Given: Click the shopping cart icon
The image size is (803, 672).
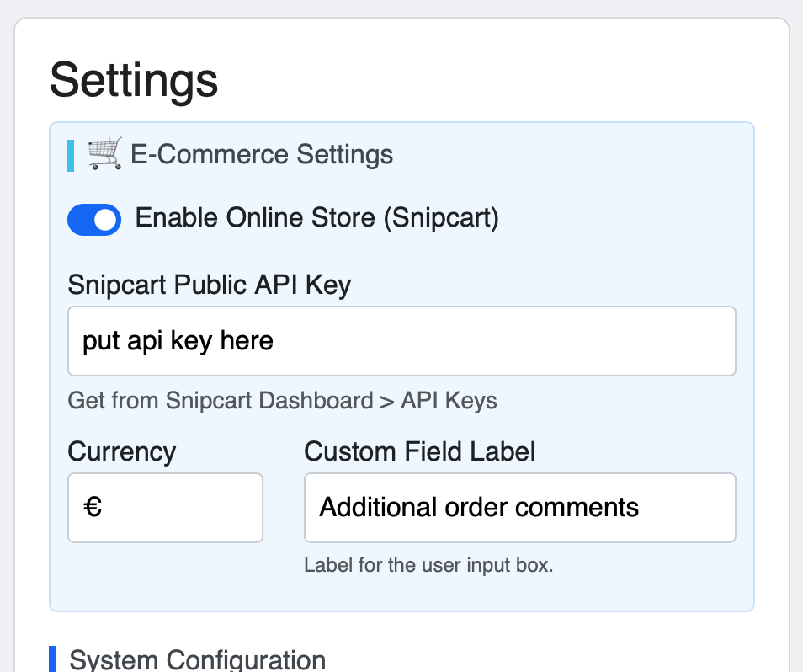Looking at the screenshot, I should tap(104, 156).
